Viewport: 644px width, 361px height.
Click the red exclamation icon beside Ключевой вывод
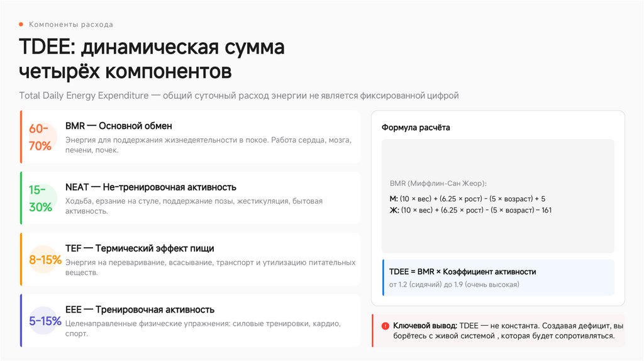(386, 326)
